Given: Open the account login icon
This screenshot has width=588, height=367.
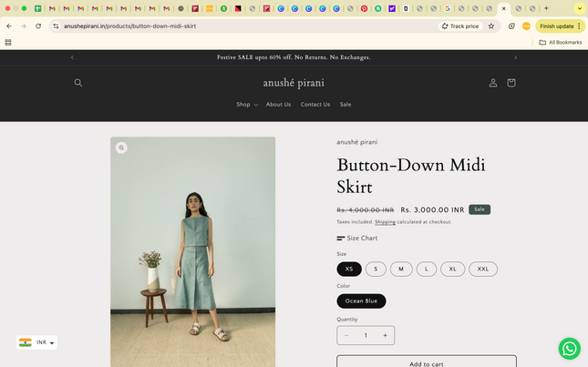Looking at the screenshot, I should pos(493,83).
